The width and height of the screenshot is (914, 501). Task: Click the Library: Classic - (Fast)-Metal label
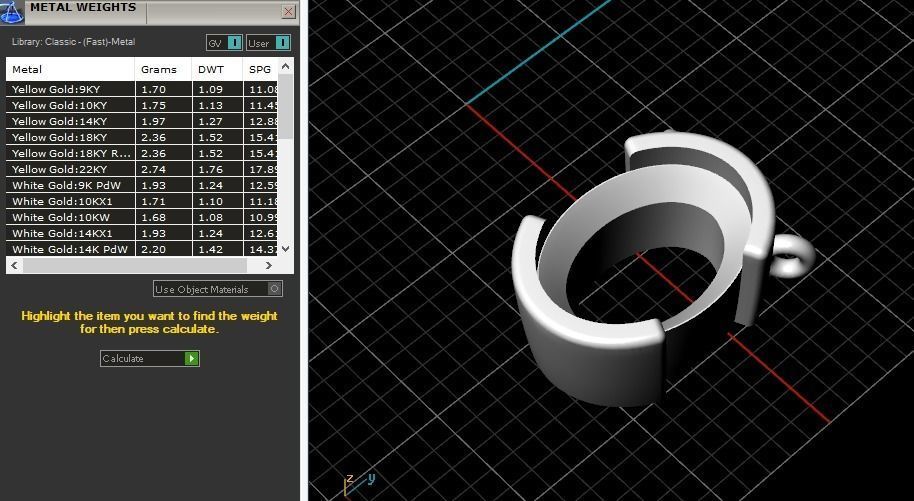coord(73,42)
